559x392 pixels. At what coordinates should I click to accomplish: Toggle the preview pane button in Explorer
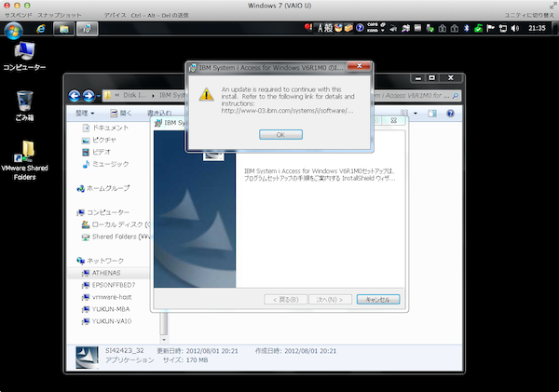coord(432,114)
